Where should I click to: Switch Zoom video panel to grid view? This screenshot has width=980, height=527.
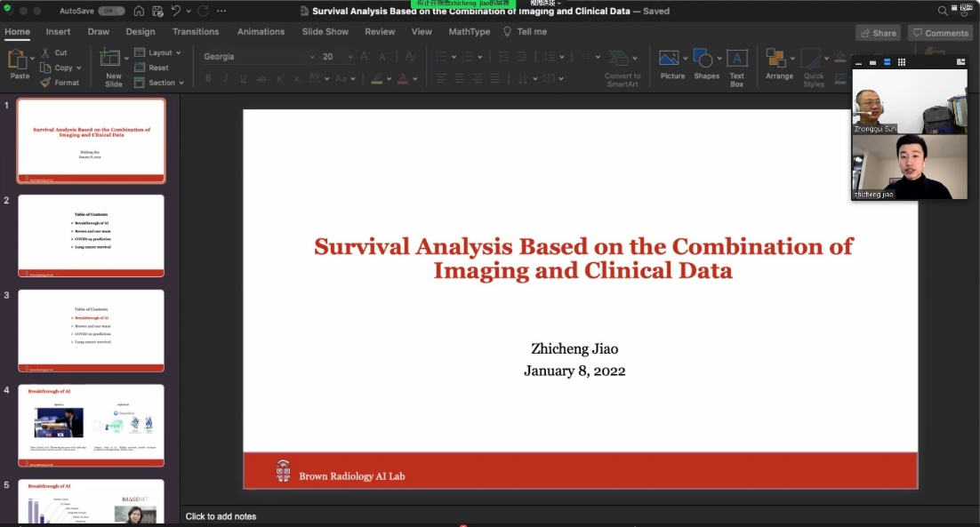pos(901,62)
